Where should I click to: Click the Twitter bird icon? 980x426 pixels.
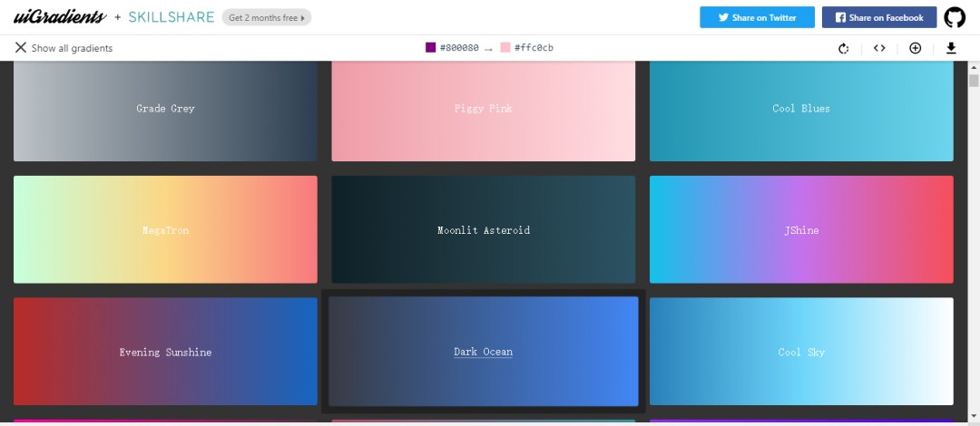tap(723, 17)
